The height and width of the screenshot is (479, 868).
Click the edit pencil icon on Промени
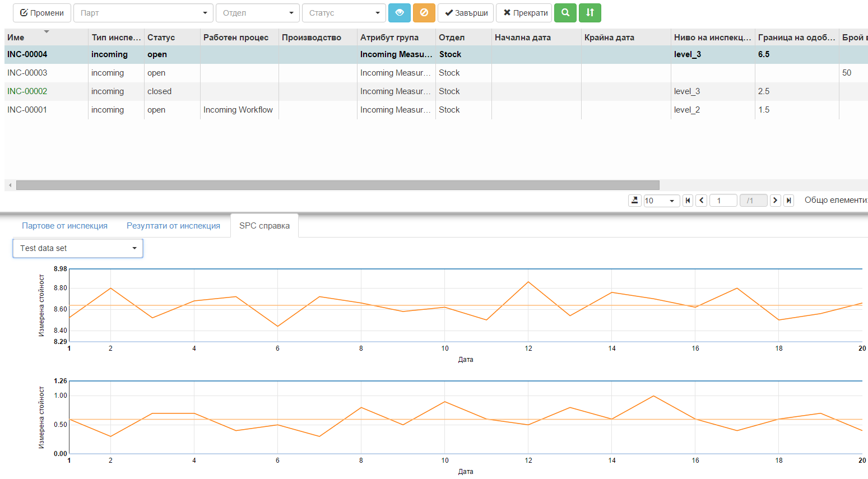(22, 12)
